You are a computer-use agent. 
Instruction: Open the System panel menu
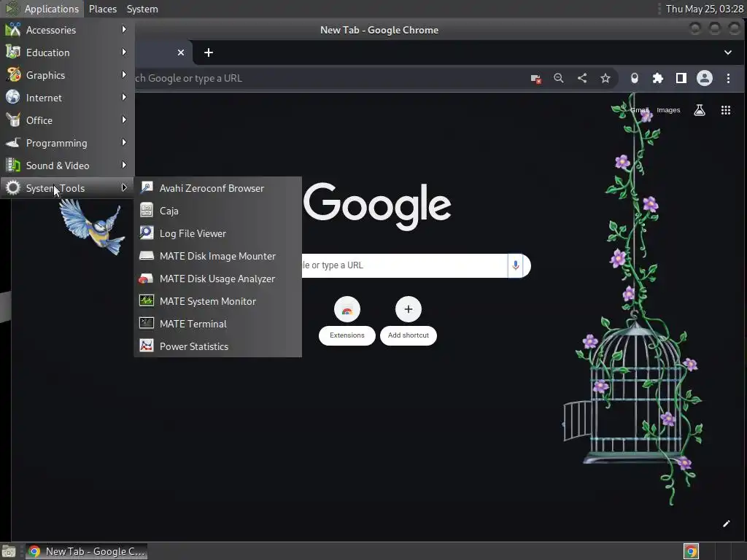142,9
